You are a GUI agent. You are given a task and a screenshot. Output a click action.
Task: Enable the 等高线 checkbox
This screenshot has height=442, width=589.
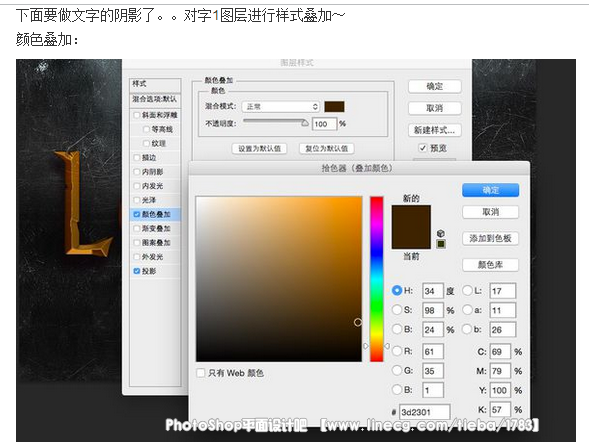coord(146,129)
